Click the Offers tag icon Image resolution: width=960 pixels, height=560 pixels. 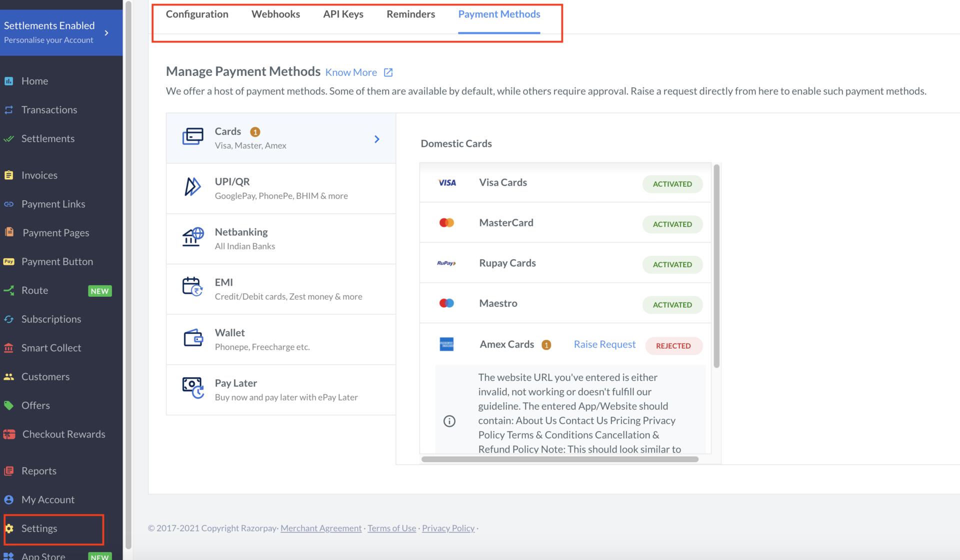[x=9, y=406]
